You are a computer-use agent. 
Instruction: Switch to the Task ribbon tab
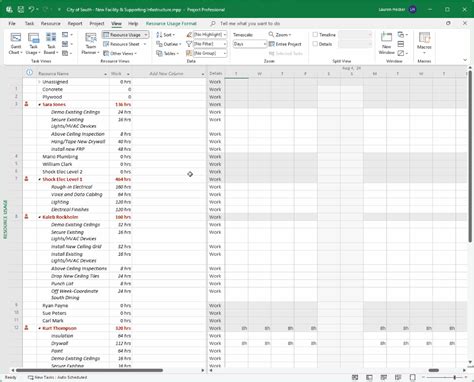click(29, 23)
